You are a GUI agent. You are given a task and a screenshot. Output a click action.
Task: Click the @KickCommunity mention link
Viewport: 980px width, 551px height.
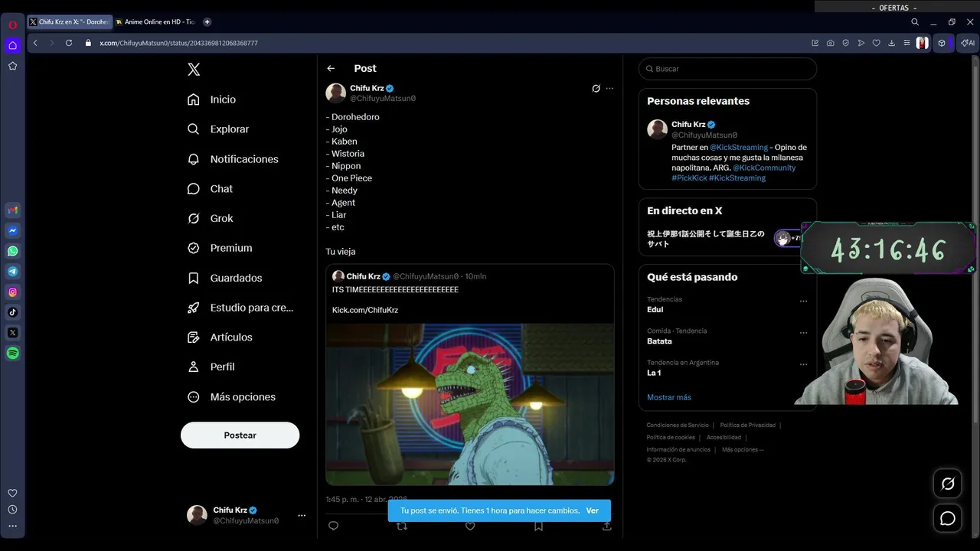coord(764,168)
